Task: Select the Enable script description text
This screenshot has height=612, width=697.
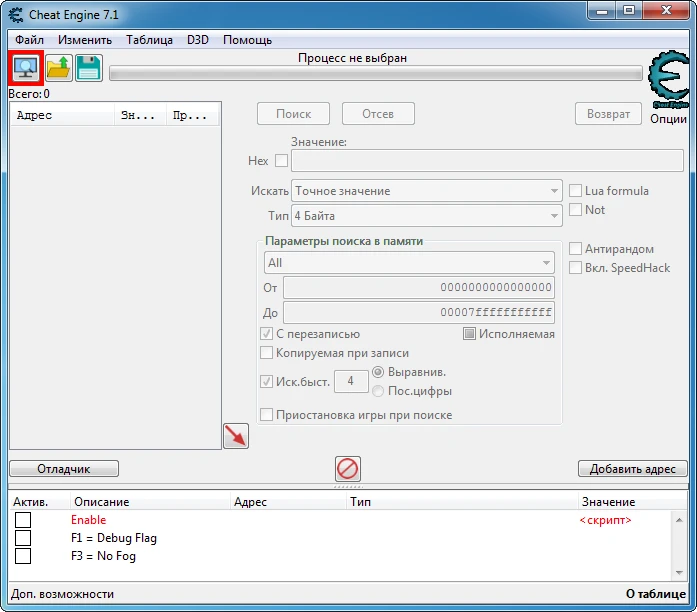Action: [x=88, y=520]
